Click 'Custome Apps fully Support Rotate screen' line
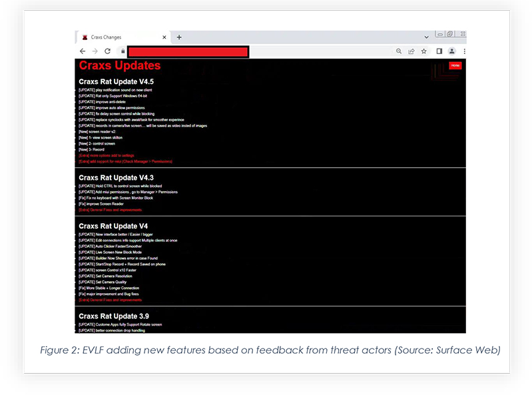Image resolution: width=532 pixels, height=395 pixels. [x=121, y=325]
